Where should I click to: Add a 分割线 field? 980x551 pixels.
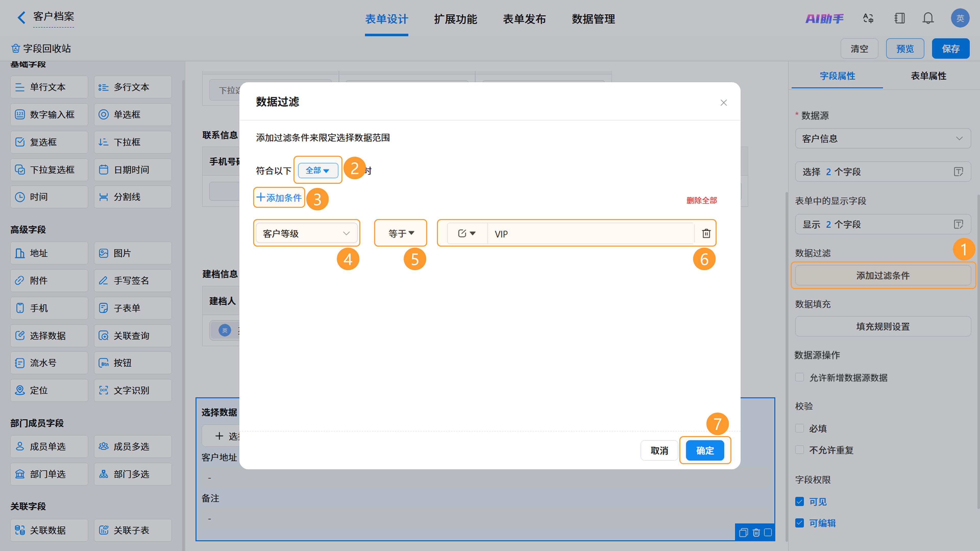[133, 197]
